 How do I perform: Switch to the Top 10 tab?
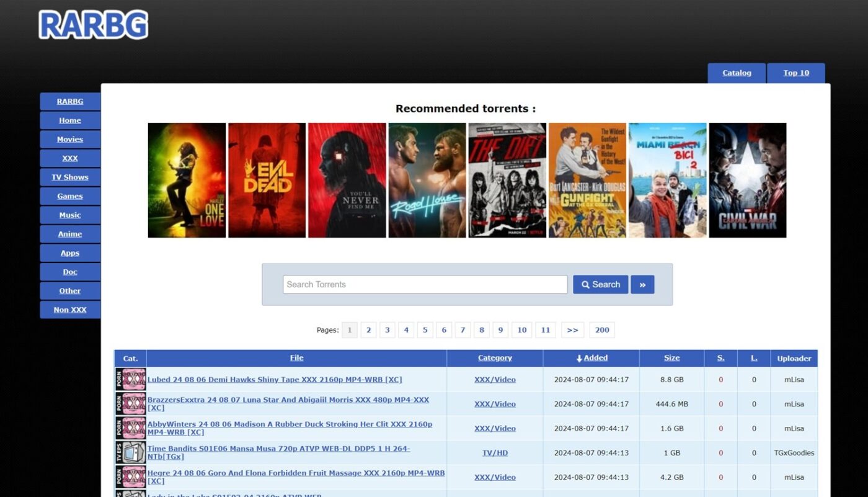(x=795, y=73)
